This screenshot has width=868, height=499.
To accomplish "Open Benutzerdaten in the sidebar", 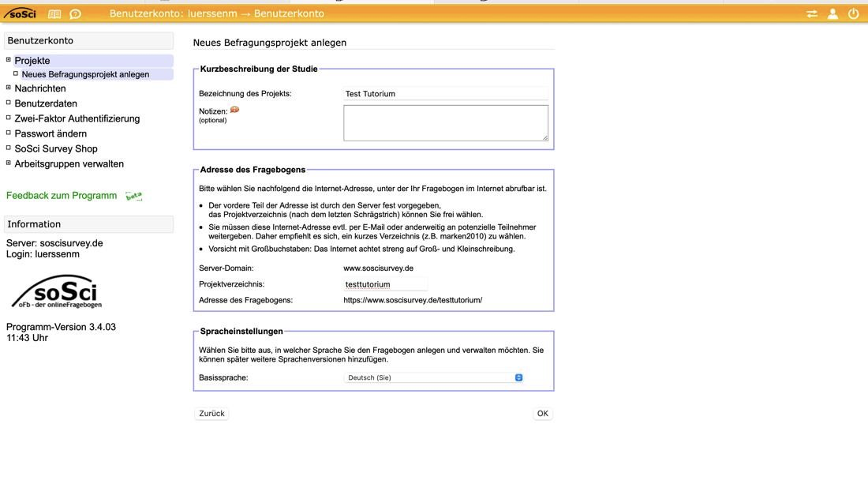I will 46,103.
